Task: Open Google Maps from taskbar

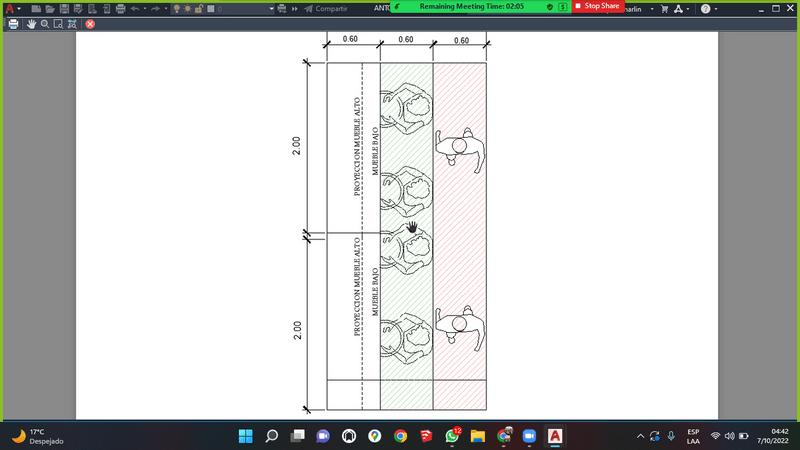Action: click(374, 436)
